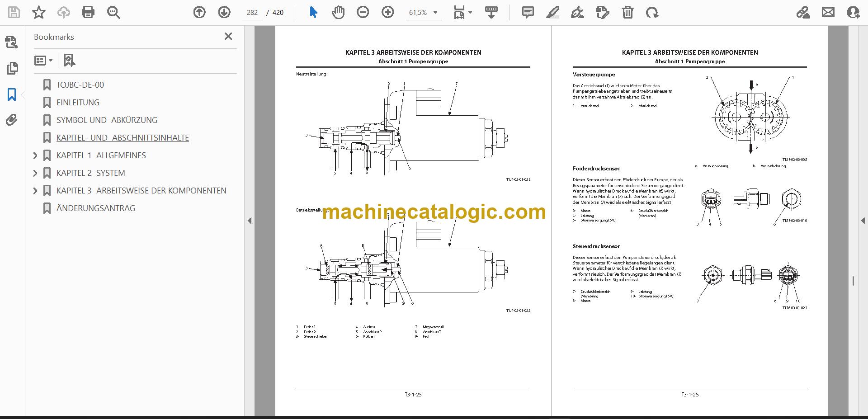The image size is (868, 419).
Task: Toggle the page thumbnails panel
Action: click(12, 68)
